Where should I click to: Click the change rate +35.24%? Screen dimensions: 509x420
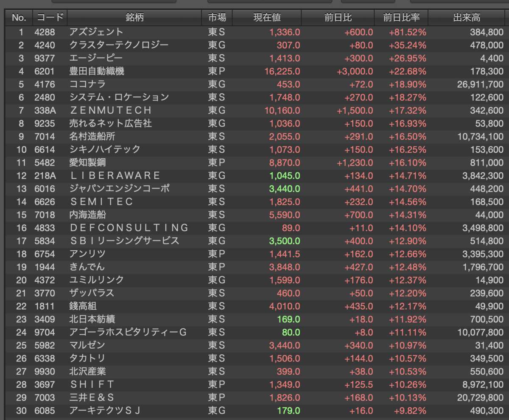tap(408, 45)
